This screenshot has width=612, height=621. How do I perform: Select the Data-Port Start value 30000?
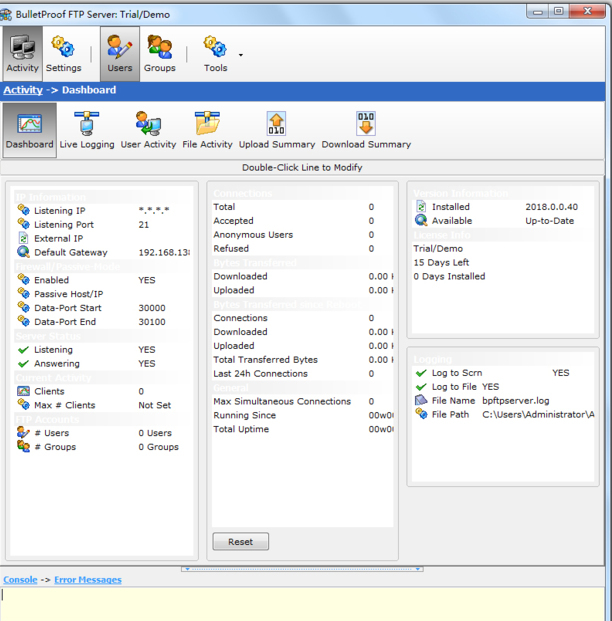[152, 308]
